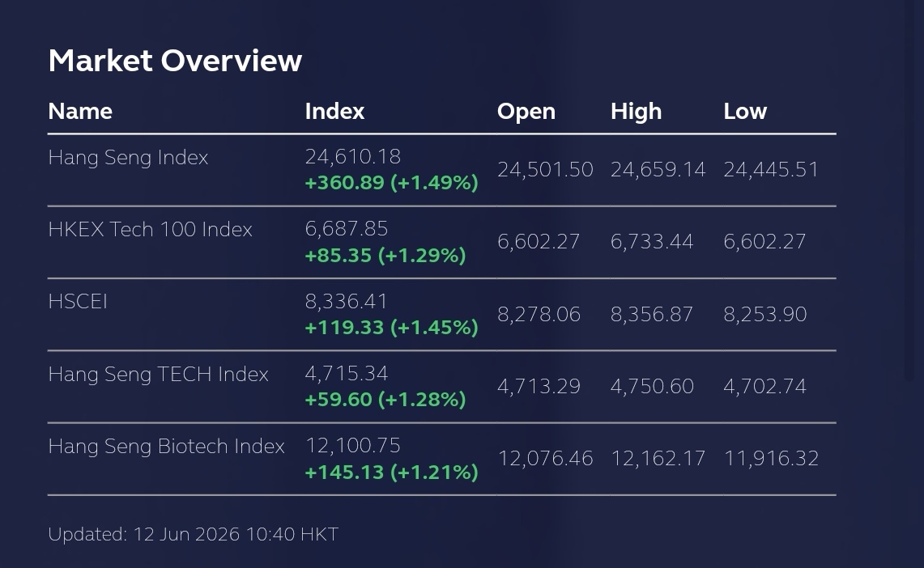Screen dimensions: 924x568
Task: Open the HKEX Tech 100 Index entry
Action: pos(151,230)
